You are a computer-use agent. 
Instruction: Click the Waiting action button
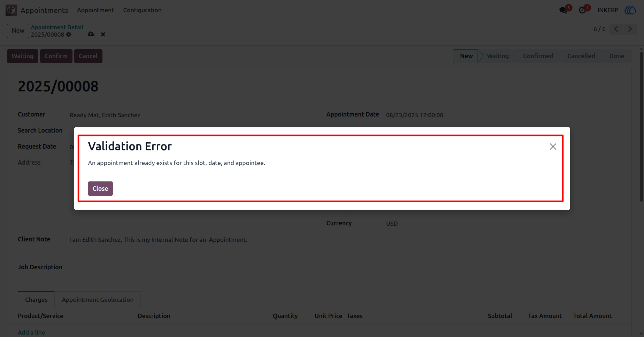tap(23, 56)
